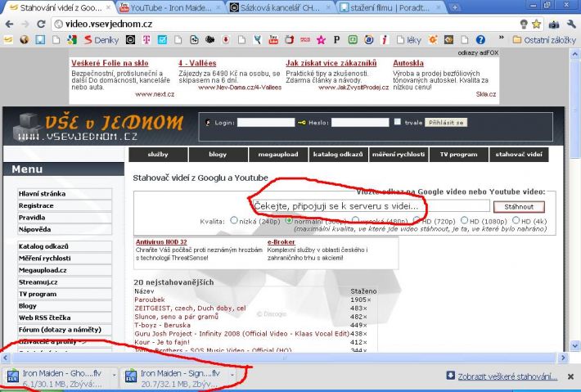Tick the trvale login checkbox
581x392 pixels.
point(398,121)
